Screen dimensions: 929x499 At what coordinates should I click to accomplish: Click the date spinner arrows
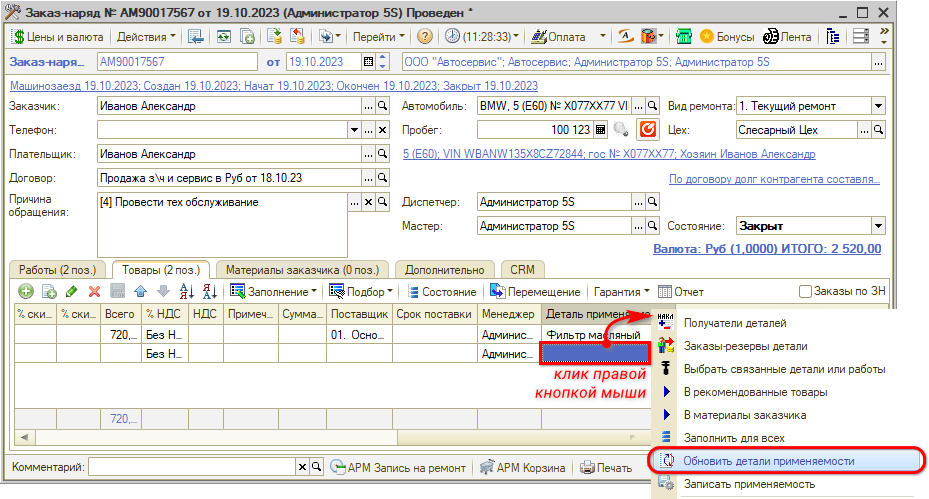click(383, 62)
